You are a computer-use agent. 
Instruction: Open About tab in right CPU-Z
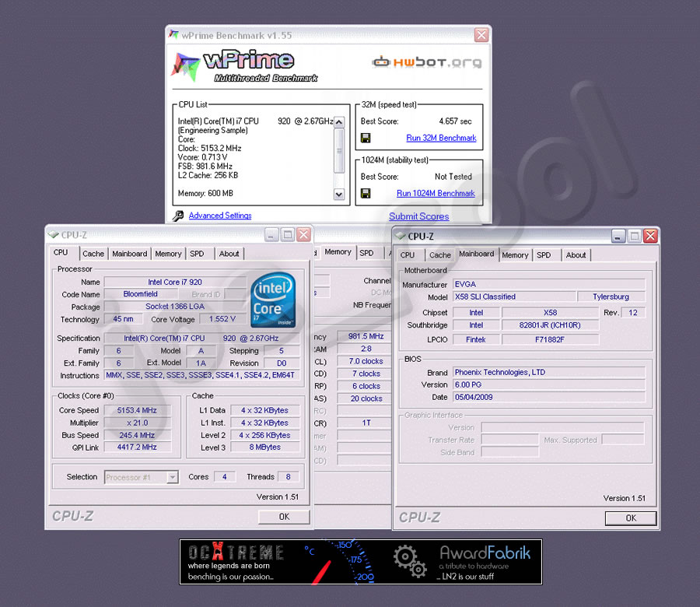click(x=576, y=255)
